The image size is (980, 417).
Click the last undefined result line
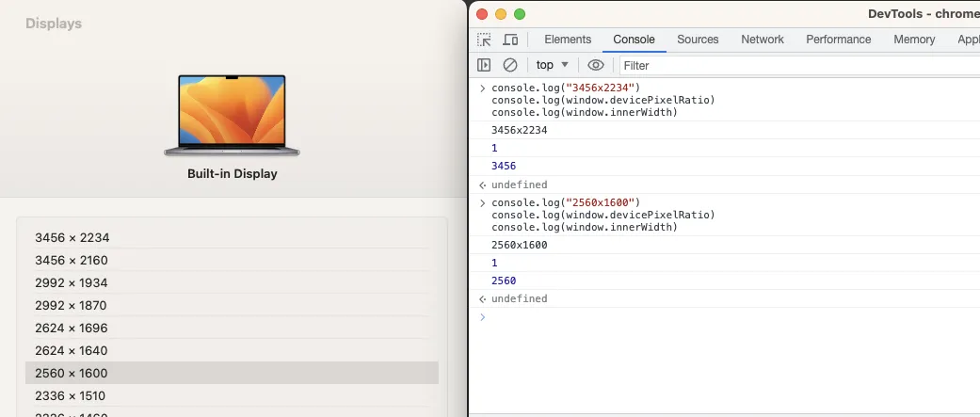click(519, 298)
